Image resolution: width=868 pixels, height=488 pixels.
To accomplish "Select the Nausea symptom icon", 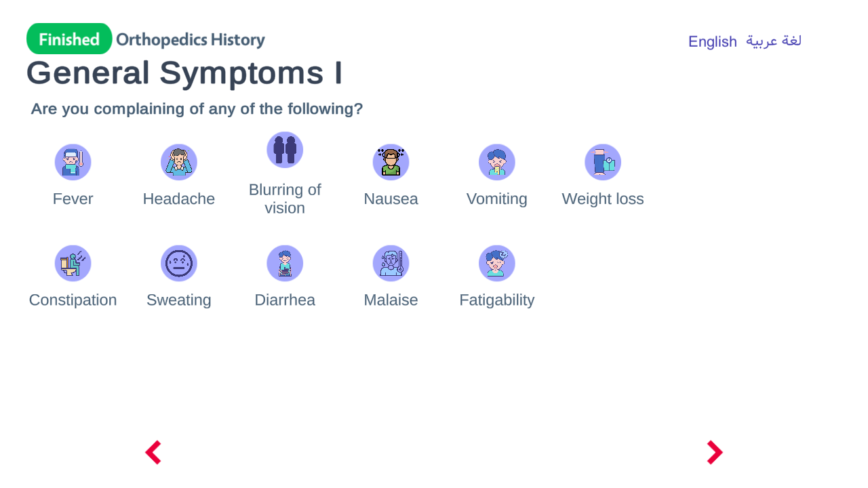I will [391, 162].
